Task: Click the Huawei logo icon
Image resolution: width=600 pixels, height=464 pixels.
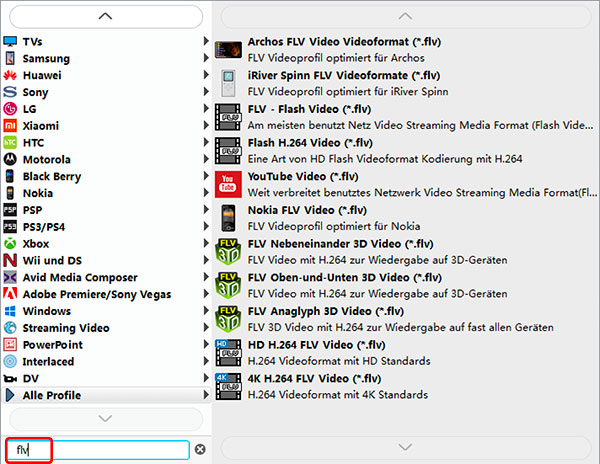Action: pyautogui.click(x=10, y=75)
